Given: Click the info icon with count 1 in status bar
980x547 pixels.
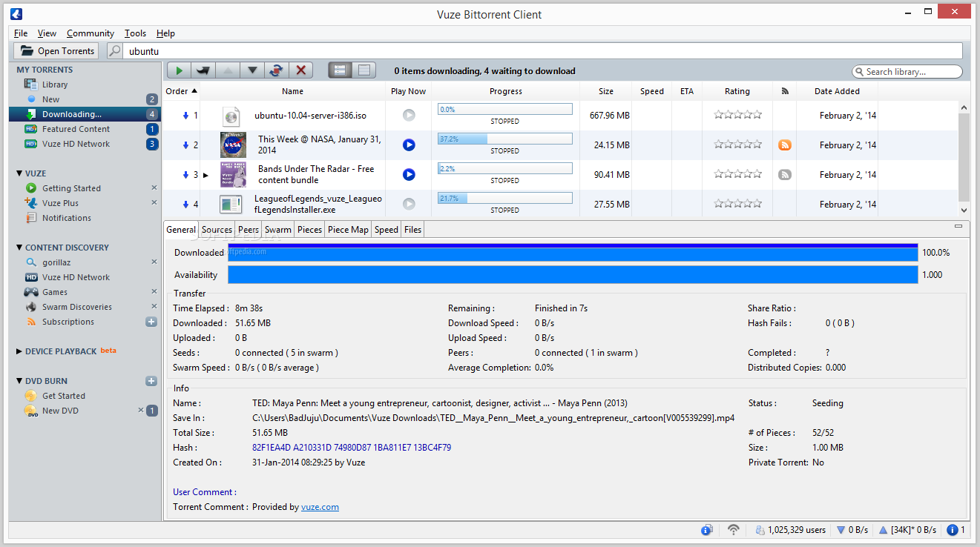Looking at the screenshot, I should click(x=956, y=530).
